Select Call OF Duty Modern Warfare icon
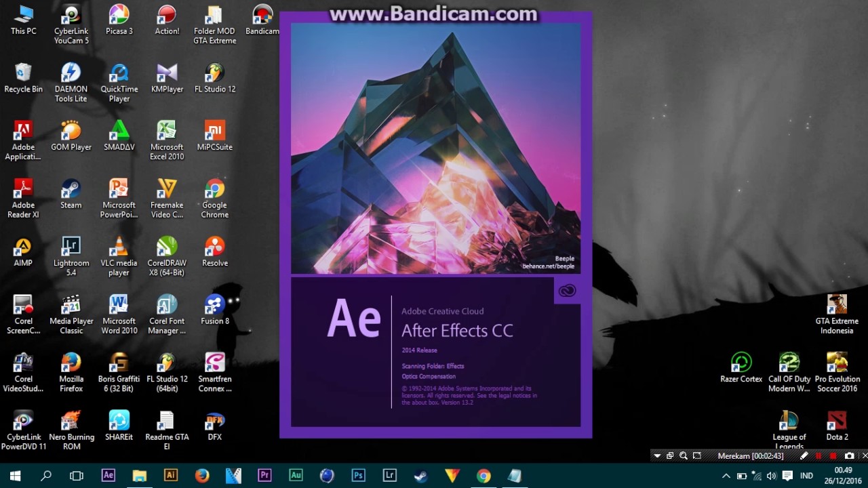Screen dimensions: 868x488 pos(789,373)
